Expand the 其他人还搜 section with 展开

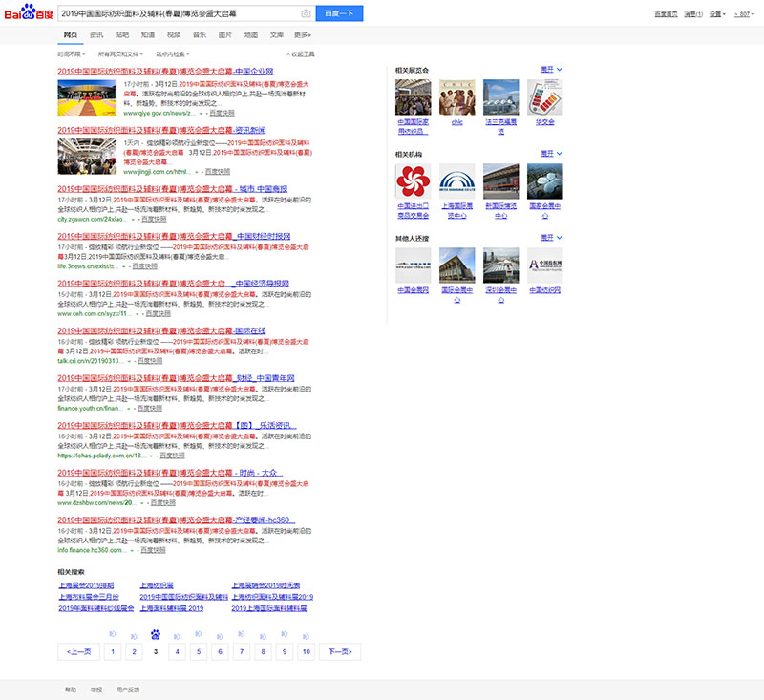pyautogui.click(x=552, y=238)
